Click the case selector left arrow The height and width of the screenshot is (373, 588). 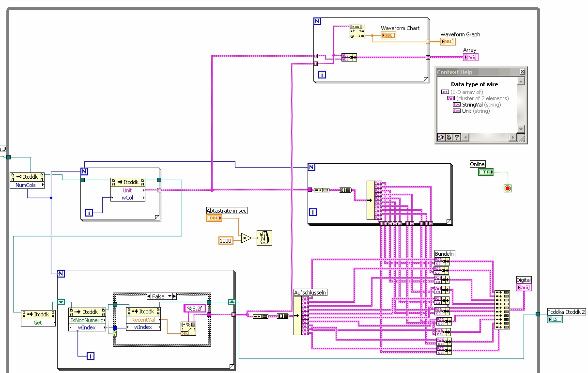pos(148,296)
